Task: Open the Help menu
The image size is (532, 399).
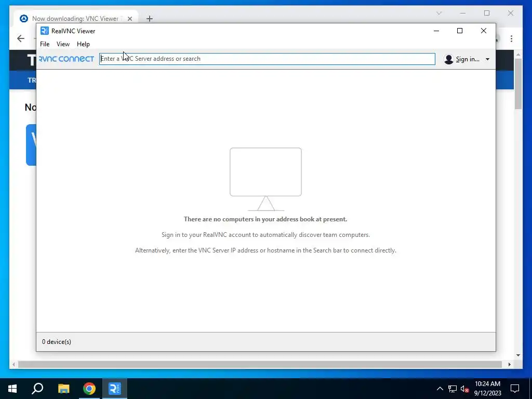Action: (x=83, y=44)
